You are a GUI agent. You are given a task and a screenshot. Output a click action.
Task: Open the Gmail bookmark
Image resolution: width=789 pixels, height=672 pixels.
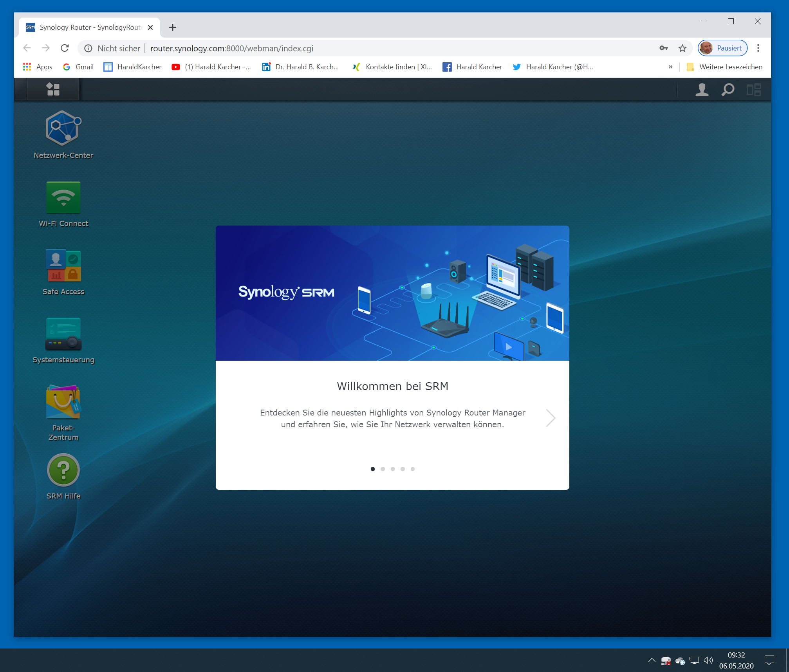click(x=78, y=67)
